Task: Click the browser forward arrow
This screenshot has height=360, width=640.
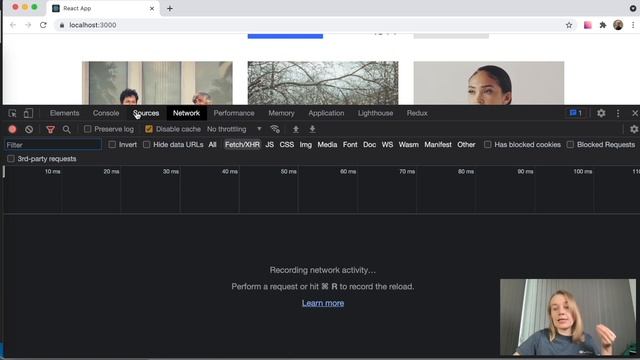Action: (28, 25)
